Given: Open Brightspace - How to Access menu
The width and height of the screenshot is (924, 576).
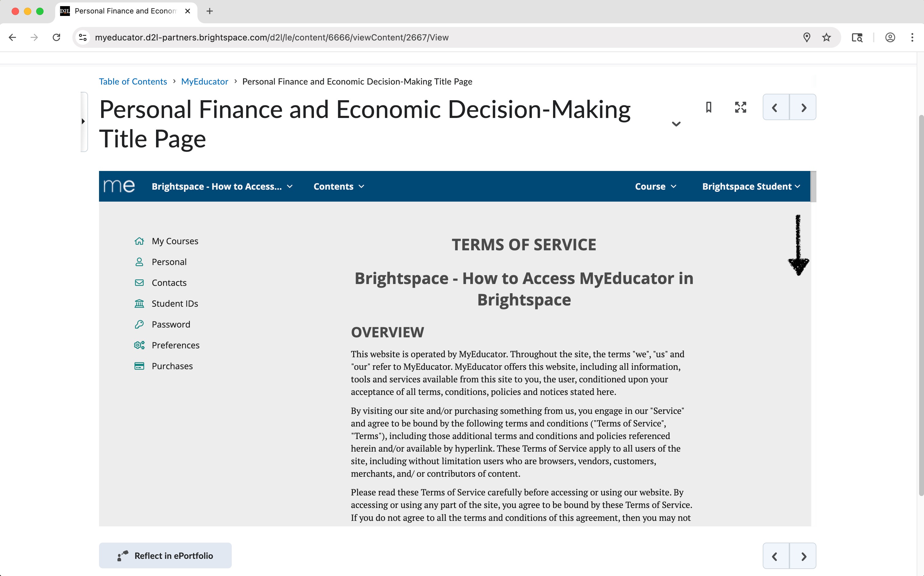Looking at the screenshot, I should click(x=222, y=186).
